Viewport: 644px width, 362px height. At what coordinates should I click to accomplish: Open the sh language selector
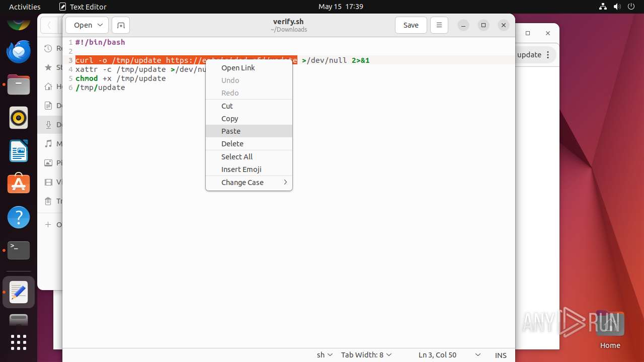coord(325,355)
